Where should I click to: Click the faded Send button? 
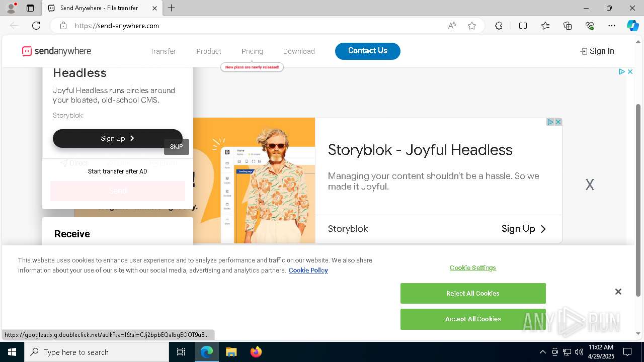point(118,191)
